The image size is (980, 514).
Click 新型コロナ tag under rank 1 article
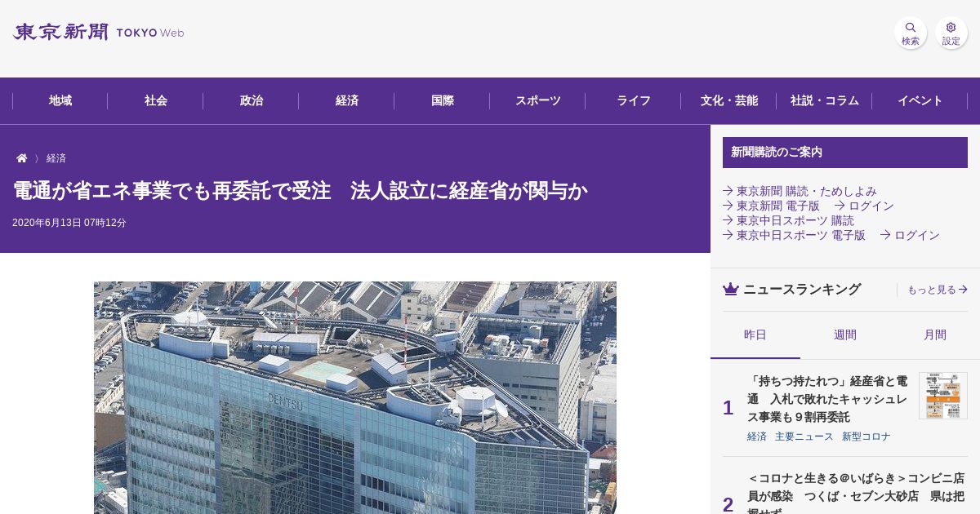tap(866, 436)
